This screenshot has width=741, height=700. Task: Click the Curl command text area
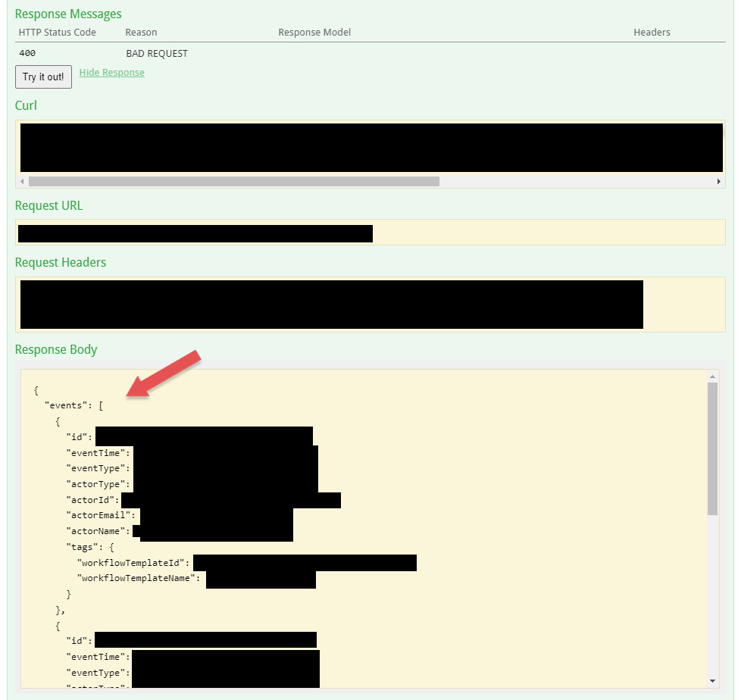click(370, 147)
